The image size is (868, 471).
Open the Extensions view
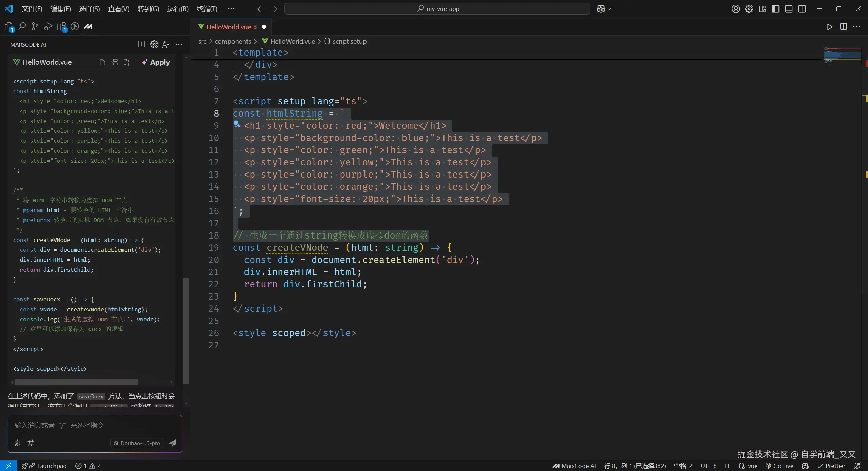pos(62,27)
